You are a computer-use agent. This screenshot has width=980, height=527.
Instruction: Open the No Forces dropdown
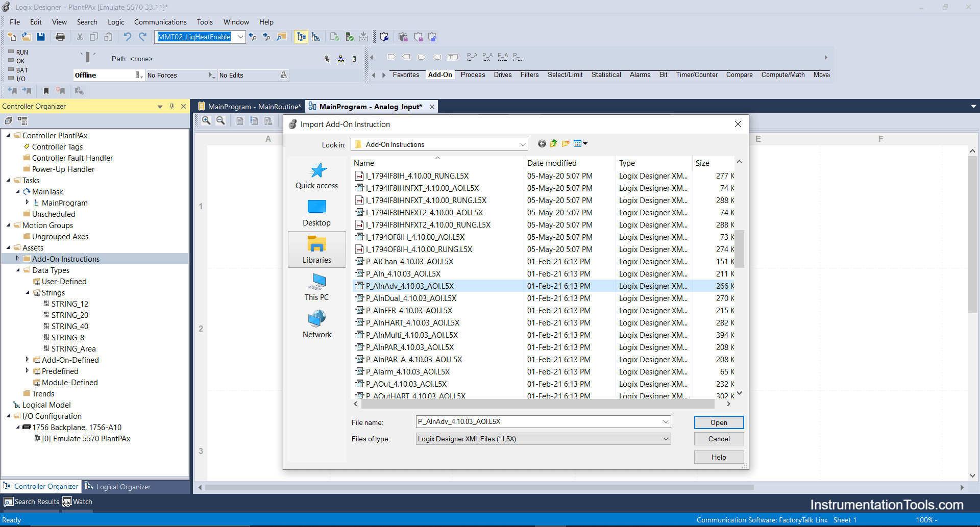coord(211,75)
